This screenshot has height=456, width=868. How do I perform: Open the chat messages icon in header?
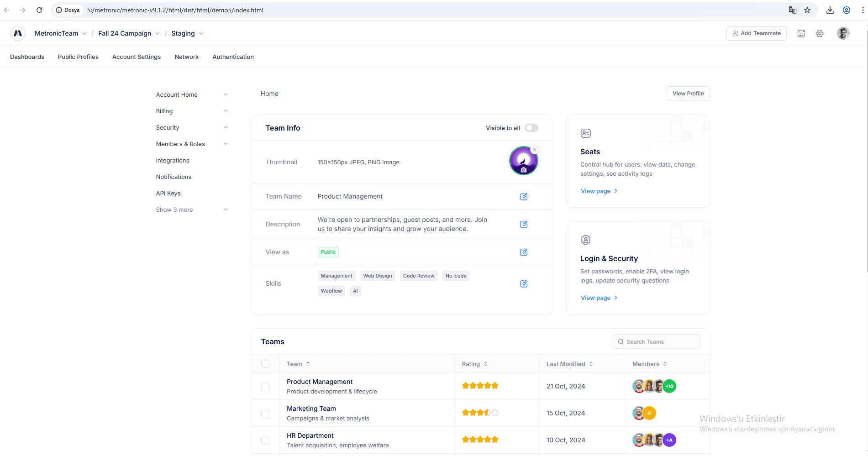click(801, 34)
